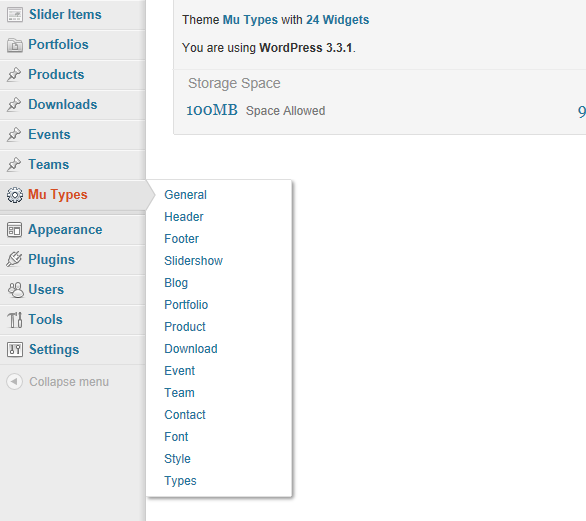Open General in the Mu Types submenu
The width and height of the screenshot is (586, 521).
185,195
